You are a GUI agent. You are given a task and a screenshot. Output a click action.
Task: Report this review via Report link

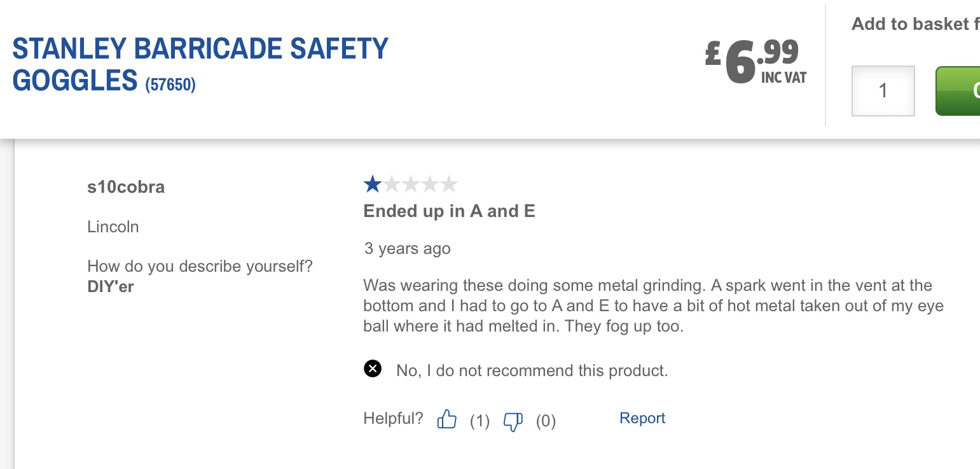pos(642,418)
